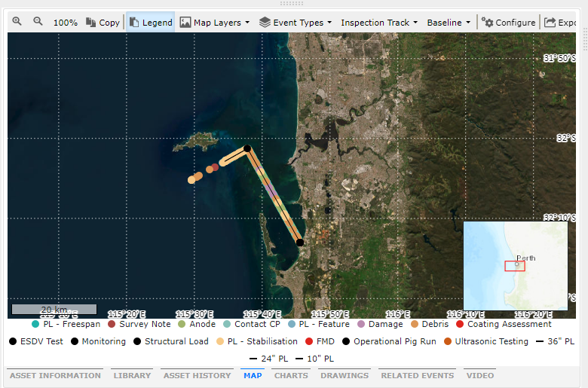Click the red Survey Note marker on map

click(x=215, y=167)
